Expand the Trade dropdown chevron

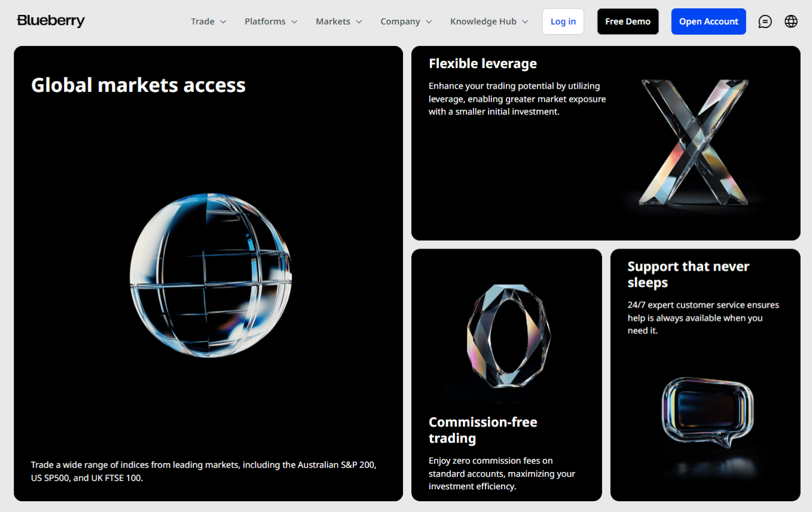223,22
